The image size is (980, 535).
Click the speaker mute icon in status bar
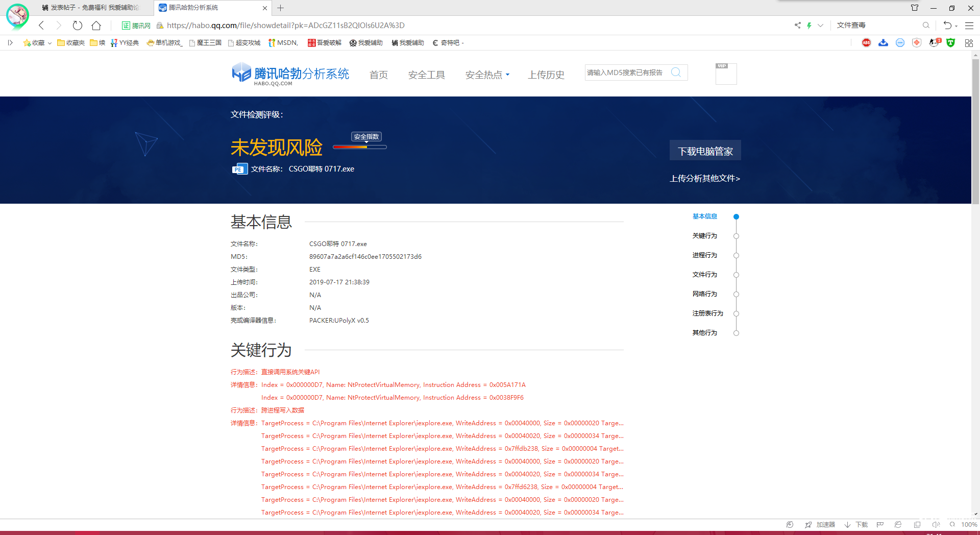pyautogui.click(x=936, y=525)
